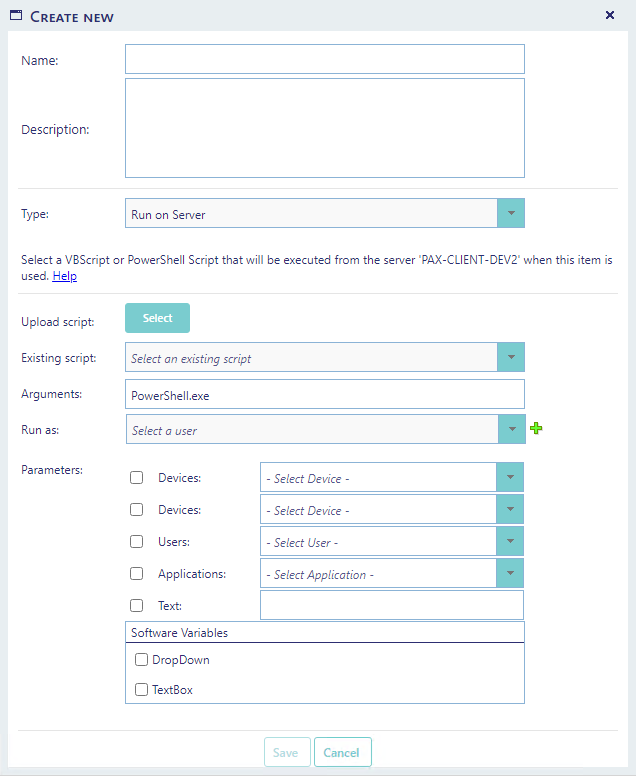Click the Cancel button
The image size is (636, 776).
(x=342, y=752)
